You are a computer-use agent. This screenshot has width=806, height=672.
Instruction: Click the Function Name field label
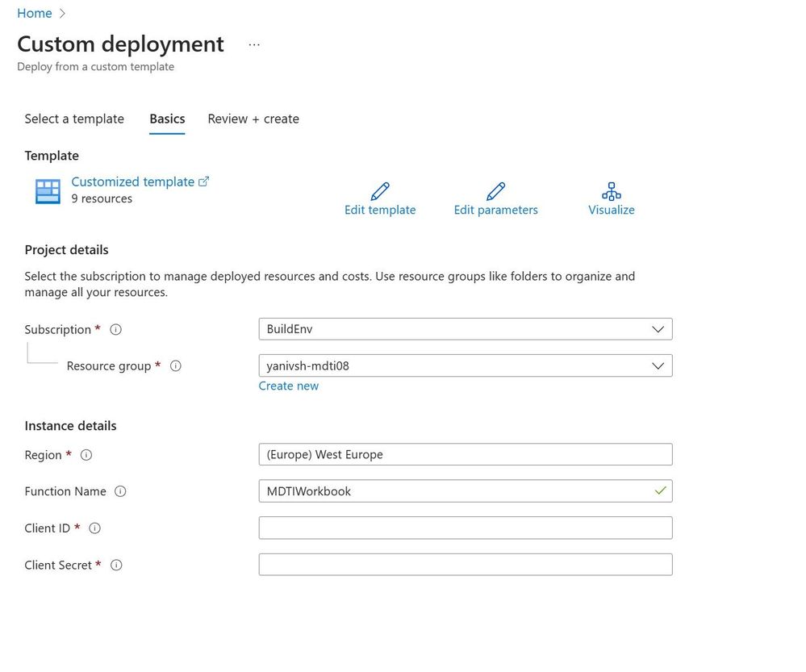[x=65, y=491]
